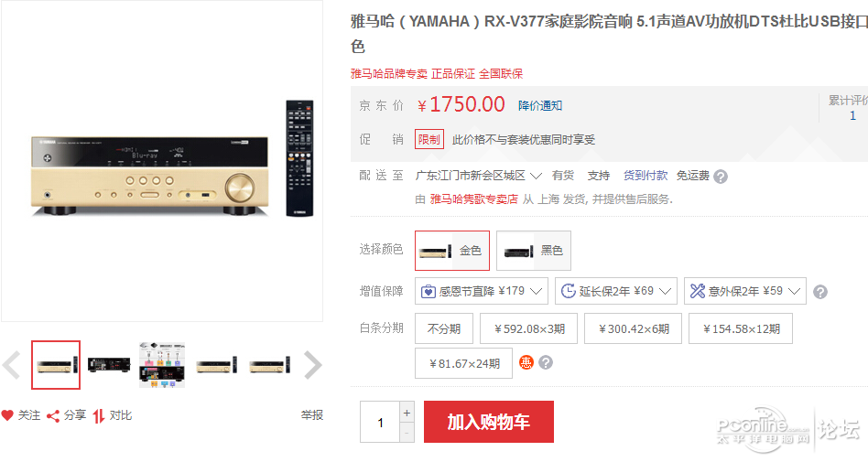Image resolution: width=868 pixels, height=462 pixels.
Task: Choose 不分期 installment option
Action: click(444, 328)
